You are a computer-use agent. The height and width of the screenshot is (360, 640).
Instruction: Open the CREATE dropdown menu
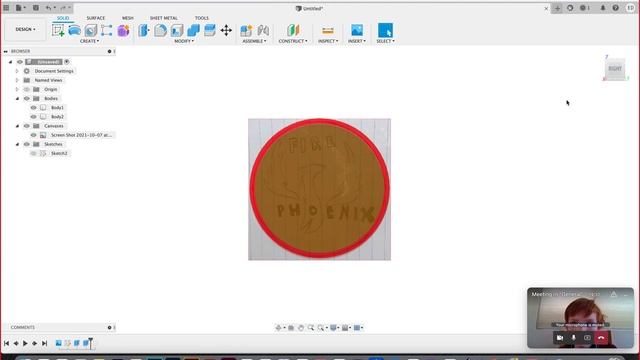click(89, 41)
